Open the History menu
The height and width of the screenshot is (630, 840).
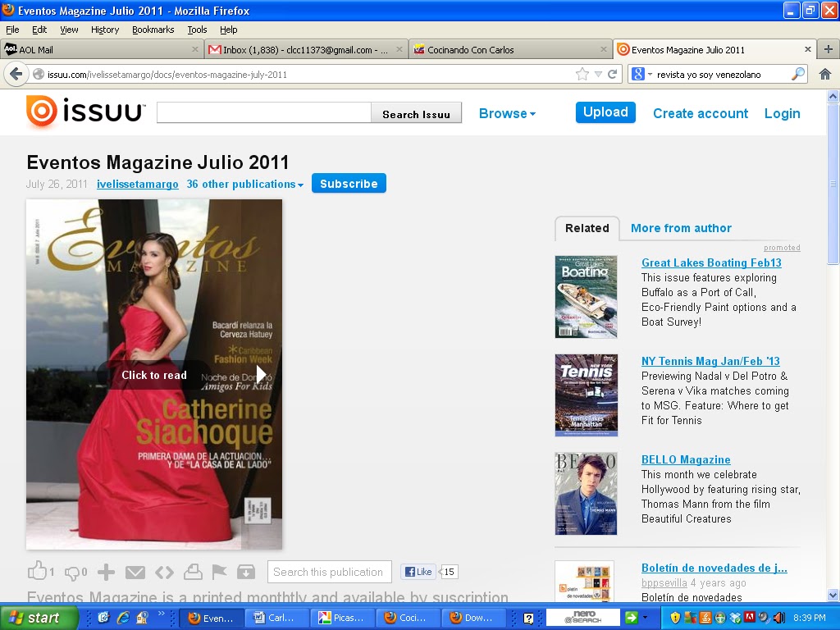tap(105, 30)
